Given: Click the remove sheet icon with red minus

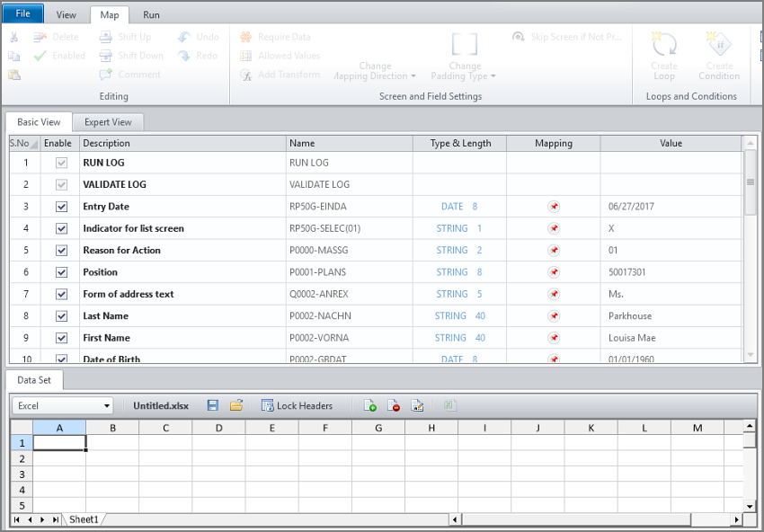Looking at the screenshot, I should point(394,405).
